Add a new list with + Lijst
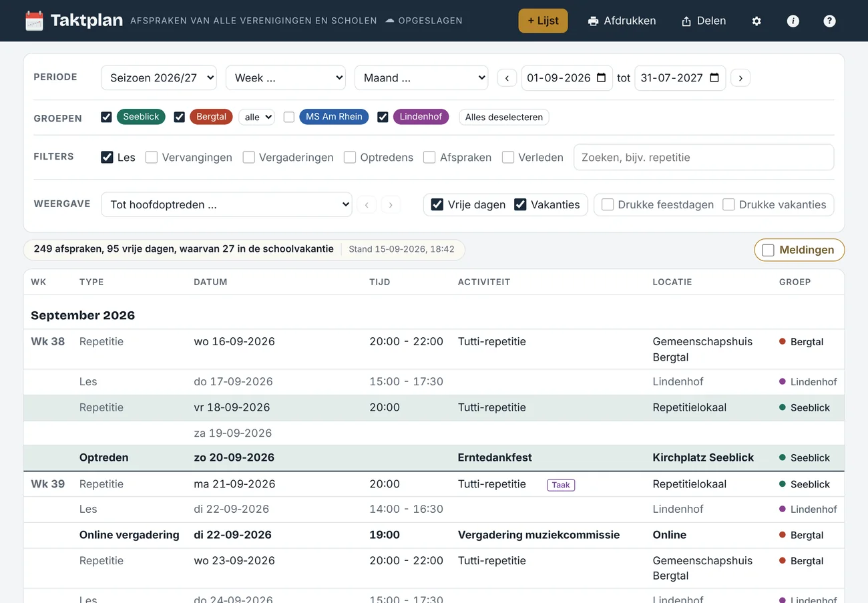 tap(544, 21)
